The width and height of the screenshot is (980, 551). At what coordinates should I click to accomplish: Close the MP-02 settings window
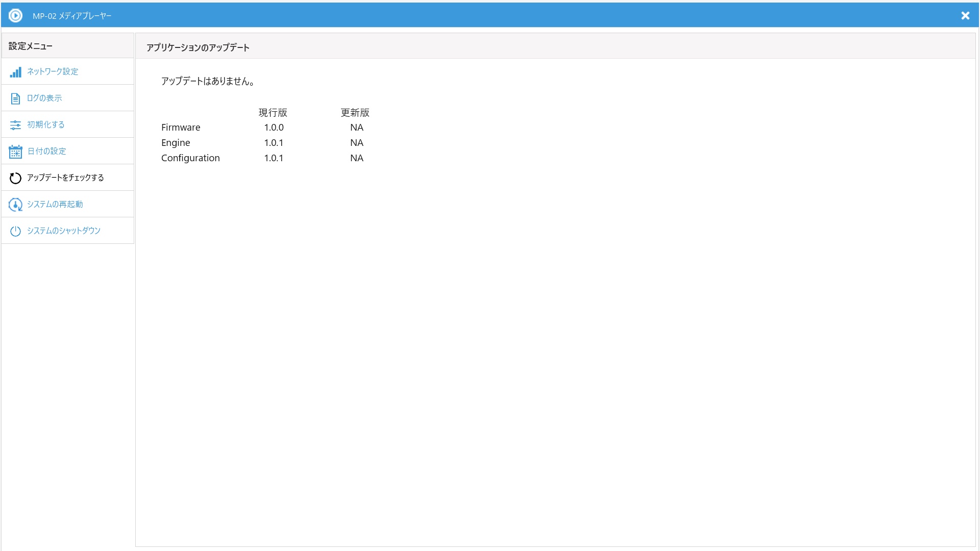[965, 16]
